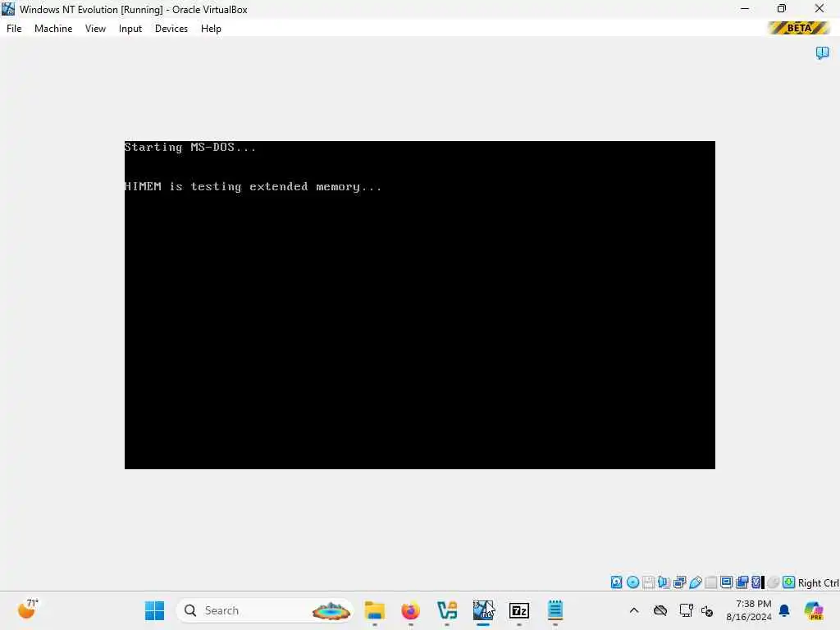This screenshot has width=840, height=630.
Task: Launch Copilot preview from the taskbar
Action: [814, 610]
